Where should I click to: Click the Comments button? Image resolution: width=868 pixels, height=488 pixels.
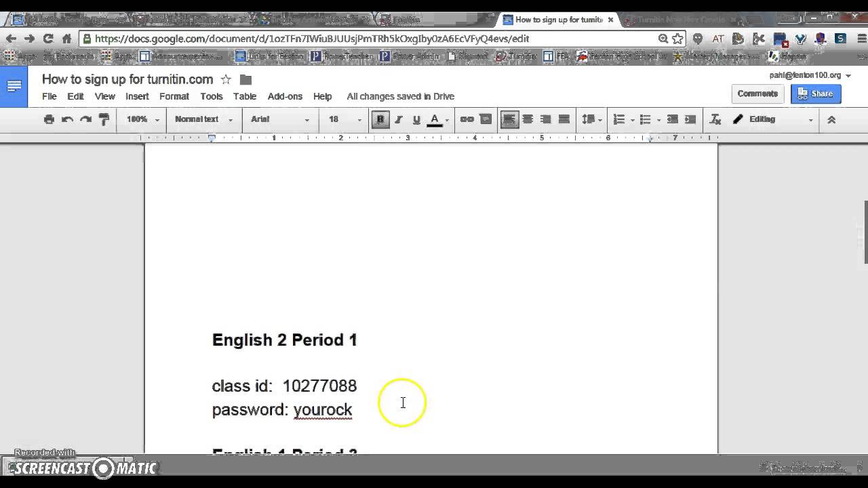pyautogui.click(x=757, y=94)
